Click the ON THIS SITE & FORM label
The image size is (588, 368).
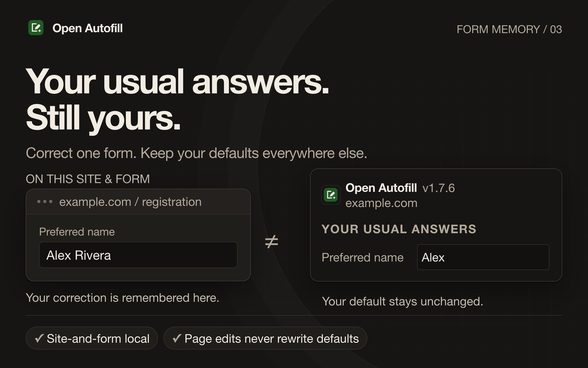pyautogui.click(x=88, y=179)
